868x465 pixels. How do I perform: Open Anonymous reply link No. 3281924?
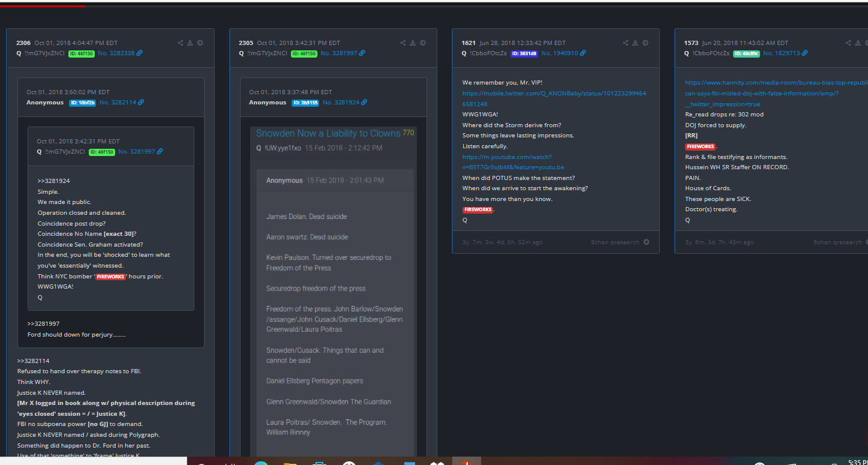point(341,103)
